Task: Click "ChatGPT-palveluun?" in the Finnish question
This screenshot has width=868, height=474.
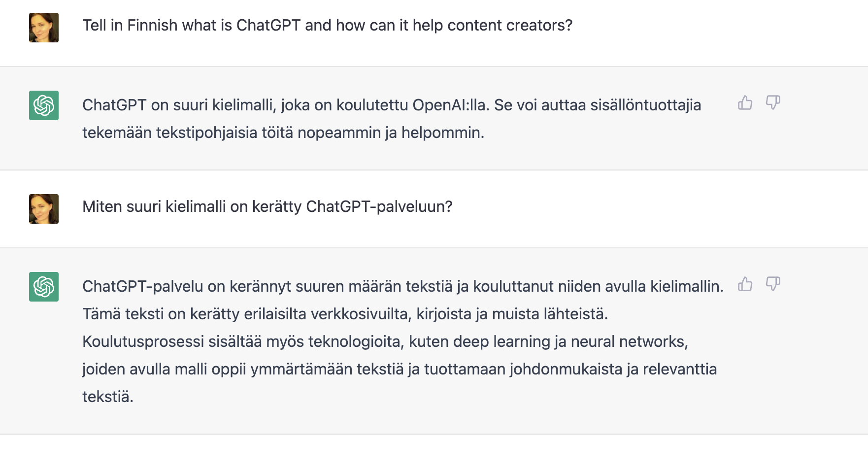Action: 379,206
